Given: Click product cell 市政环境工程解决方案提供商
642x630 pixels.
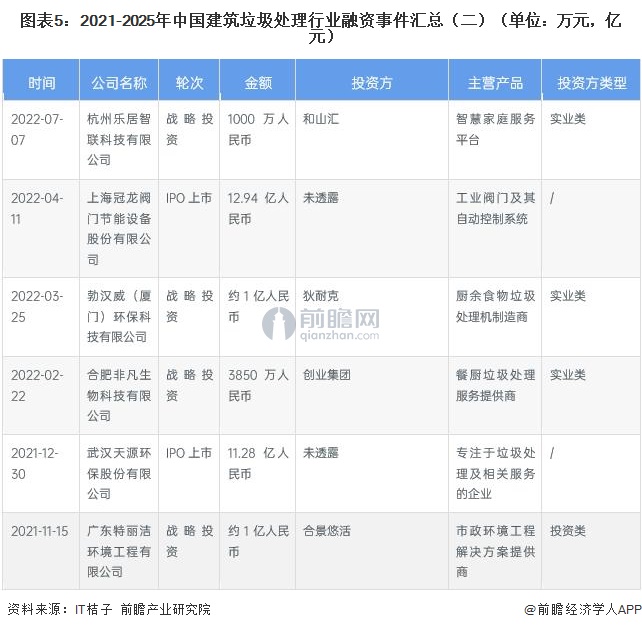Looking at the screenshot, I should (x=495, y=551).
